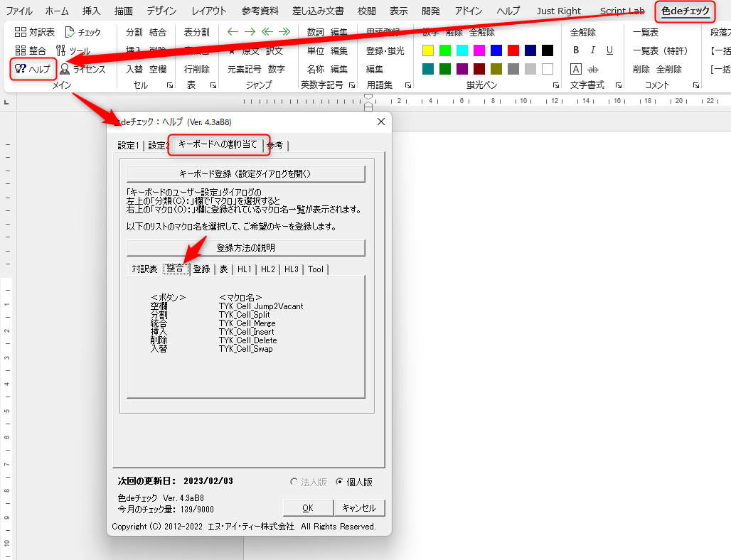The width and height of the screenshot is (731, 560).
Task: Jump with the green left arrow
Action: [x=233, y=32]
